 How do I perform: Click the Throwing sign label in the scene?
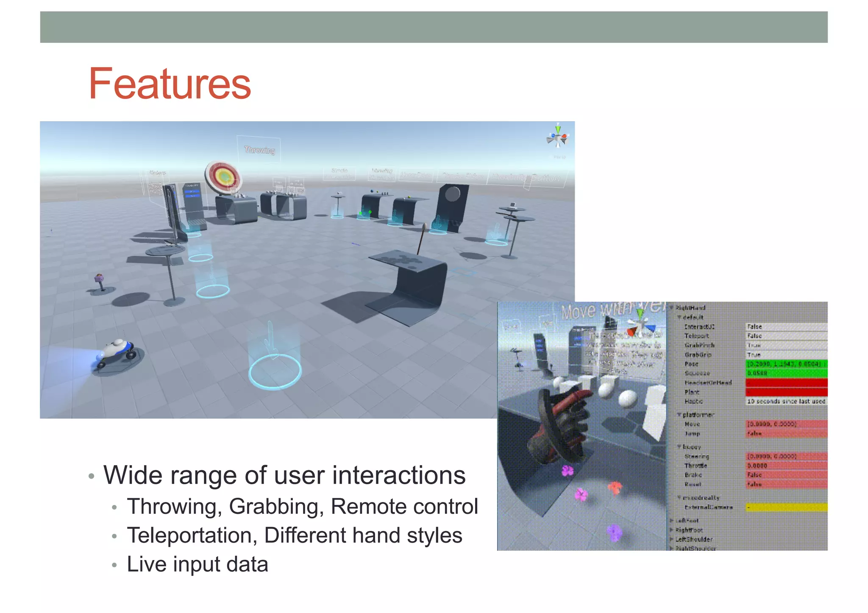pyautogui.click(x=260, y=150)
